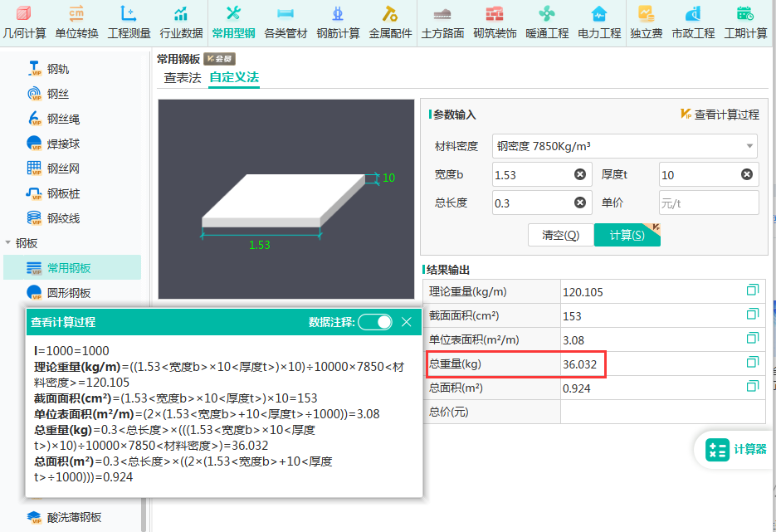776x532 pixels.
Task: Copy 截面面积 result value
Action: [752, 314]
